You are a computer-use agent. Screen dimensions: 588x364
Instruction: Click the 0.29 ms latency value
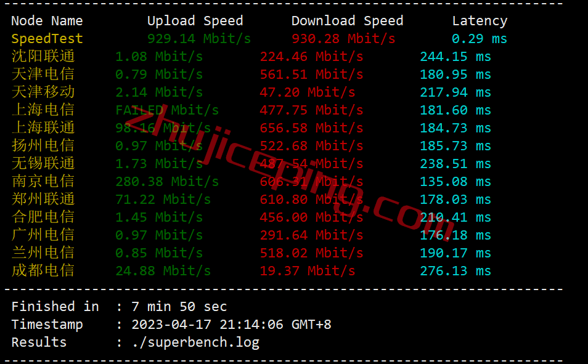[480, 39]
